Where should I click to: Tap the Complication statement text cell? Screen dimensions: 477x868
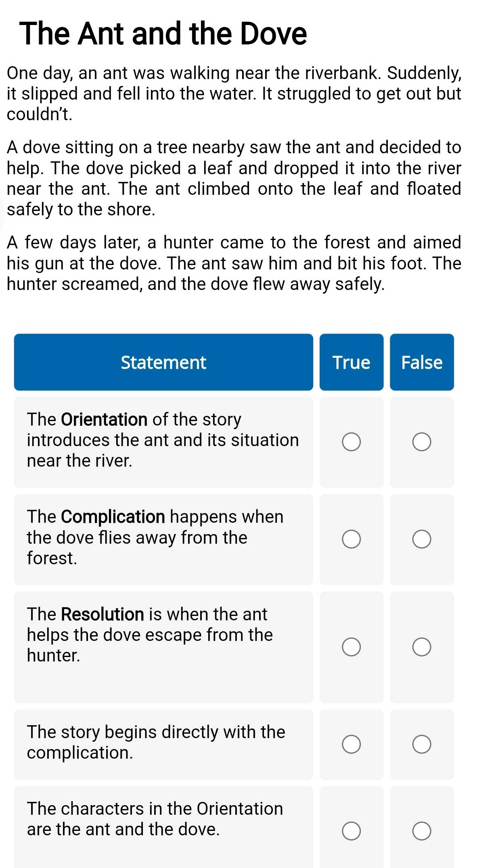coord(163,539)
